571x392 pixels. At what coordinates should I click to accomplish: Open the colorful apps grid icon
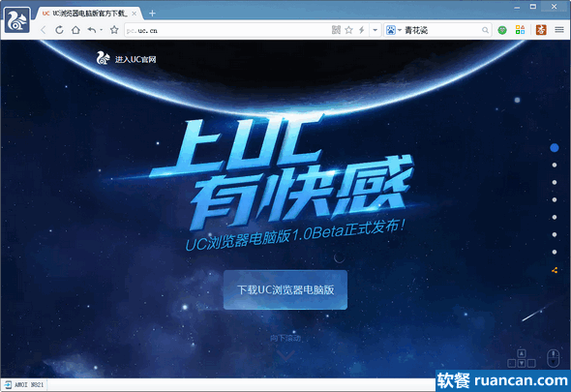coord(520,30)
